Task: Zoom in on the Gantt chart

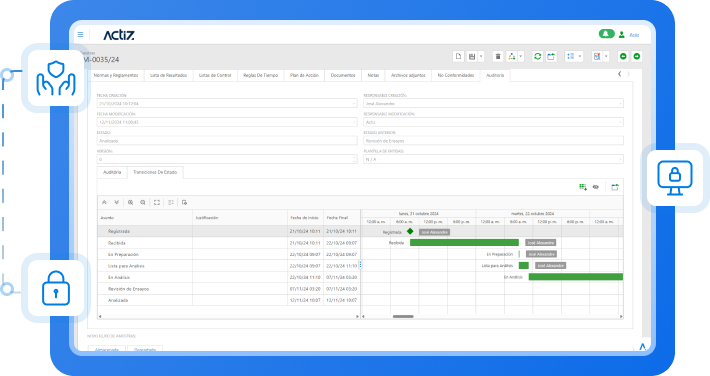Action: tap(130, 202)
